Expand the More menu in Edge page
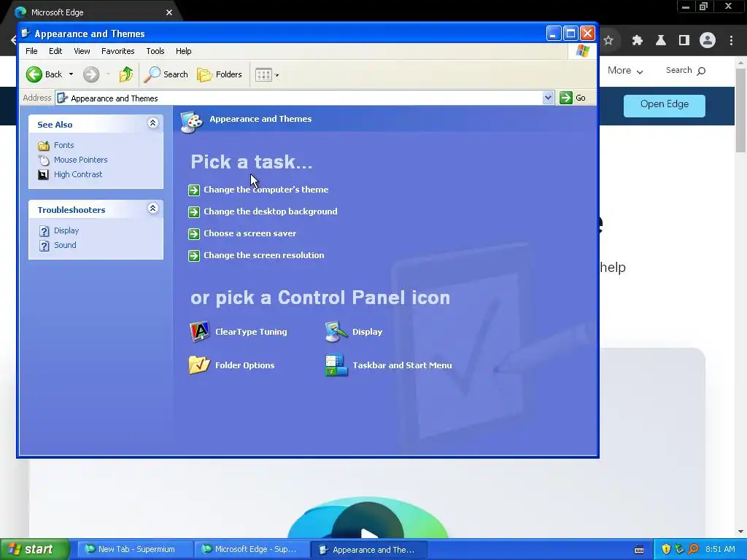The image size is (747, 560). point(625,71)
